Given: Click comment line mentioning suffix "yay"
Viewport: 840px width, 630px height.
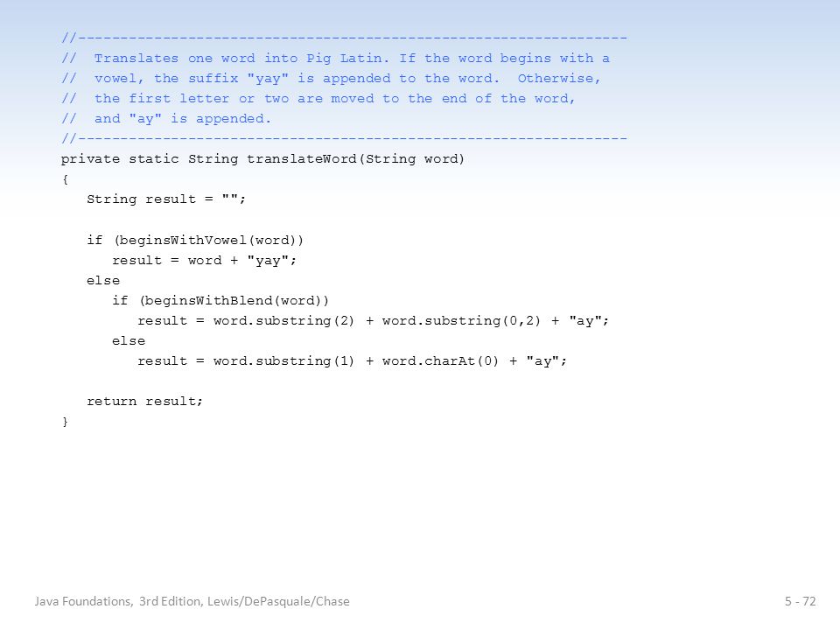Looking at the screenshot, I should click(x=331, y=79).
